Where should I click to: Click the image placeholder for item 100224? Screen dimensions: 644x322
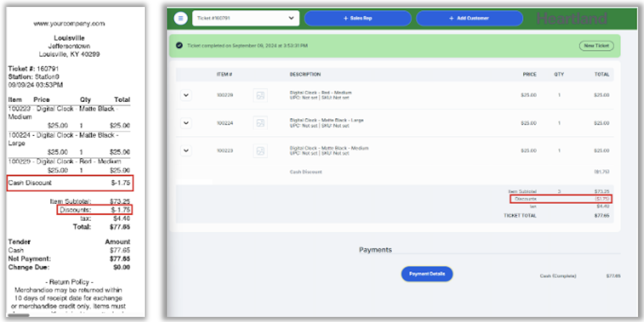(x=260, y=123)
